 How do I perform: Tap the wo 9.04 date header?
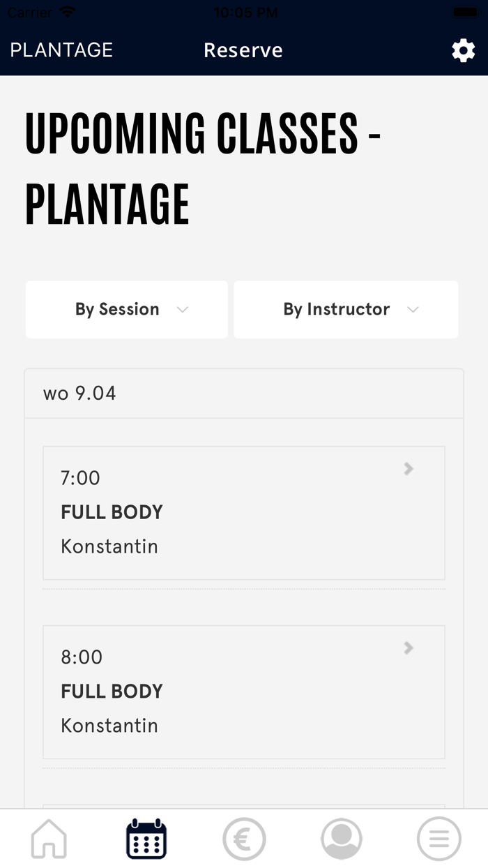click(x=79, y=394)
